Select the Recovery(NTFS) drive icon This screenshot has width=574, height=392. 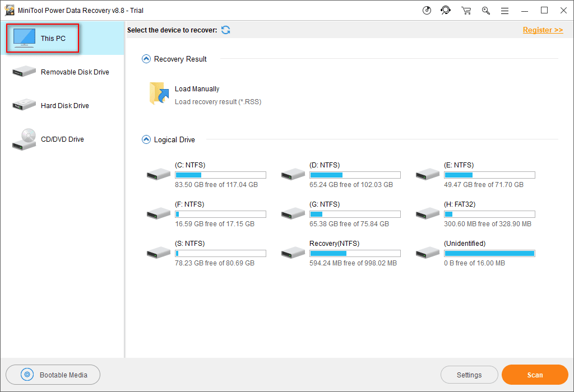pyautogui.click(x=293, y=253)
